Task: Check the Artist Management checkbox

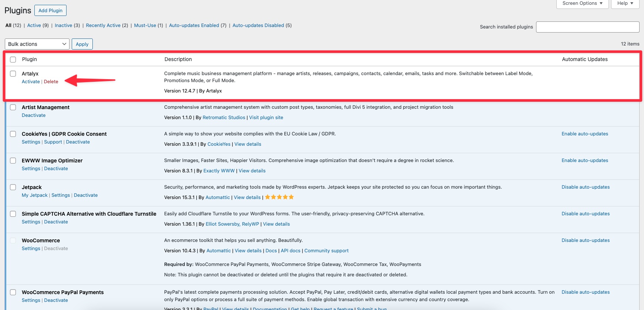Action: click(x=13, y=107)
